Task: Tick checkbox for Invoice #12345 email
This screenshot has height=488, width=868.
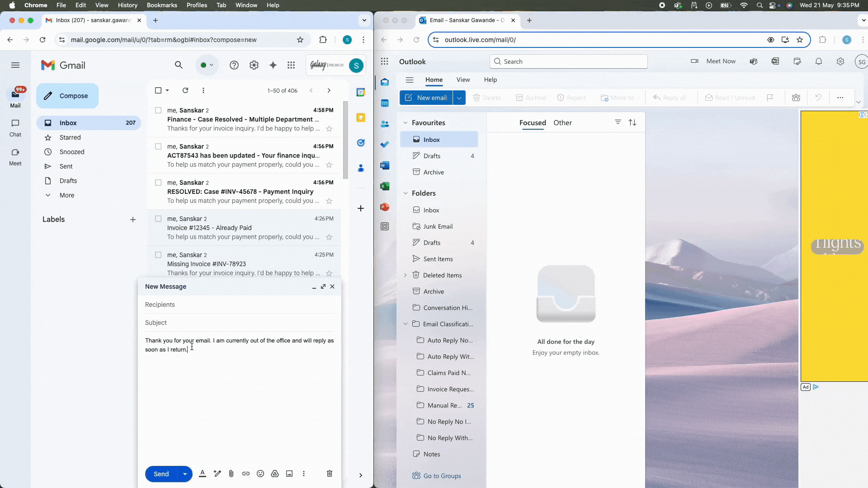Action: (158, 219)
